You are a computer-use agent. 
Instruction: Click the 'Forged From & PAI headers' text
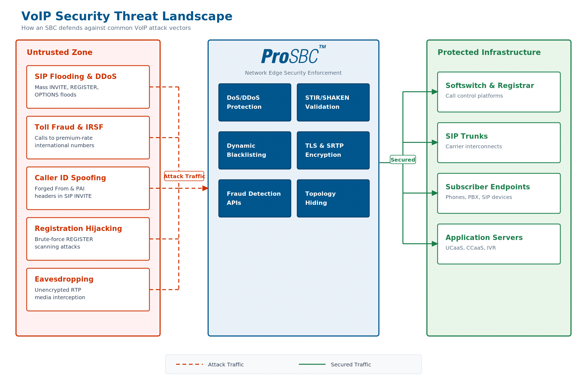63,192
